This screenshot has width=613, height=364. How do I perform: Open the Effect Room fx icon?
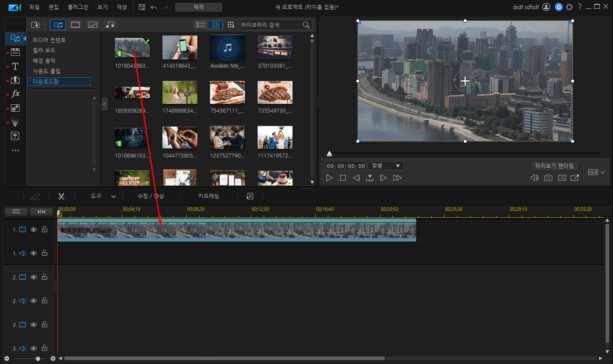point(15,94)
